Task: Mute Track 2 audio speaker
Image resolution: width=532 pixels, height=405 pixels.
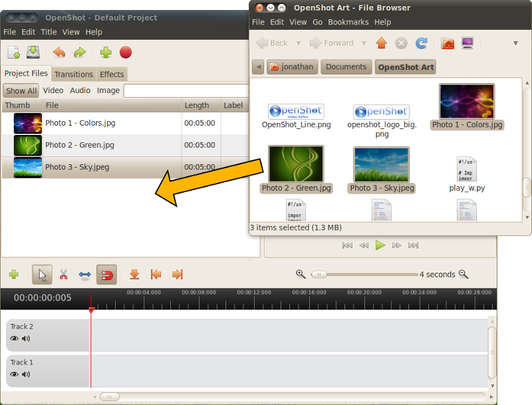Action: [26, 338]
